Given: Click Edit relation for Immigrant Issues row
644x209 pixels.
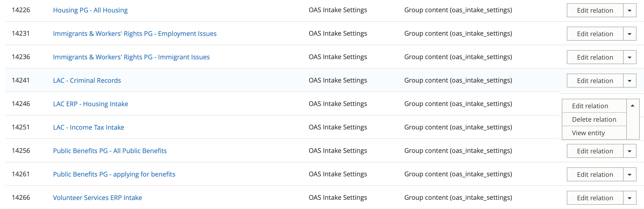Looking at the screenshot, I should pos(595,57).
